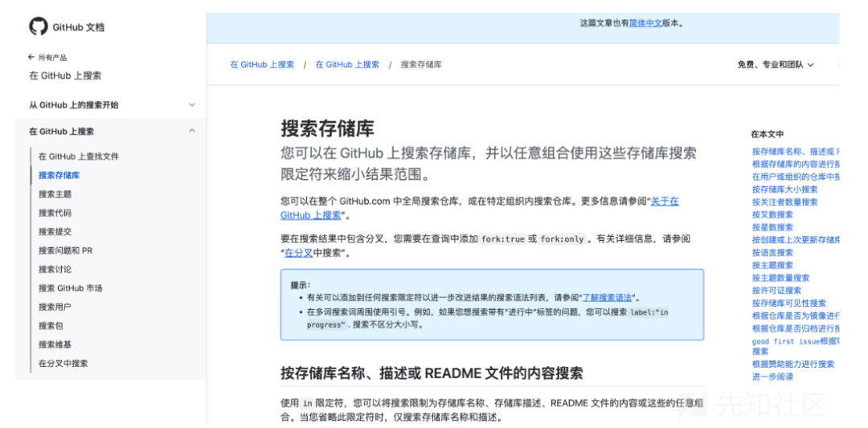This screenshot has width=868, height=428.
Task: Jump to 按语言搜索 in the contents list
Action: click(772, 253)
